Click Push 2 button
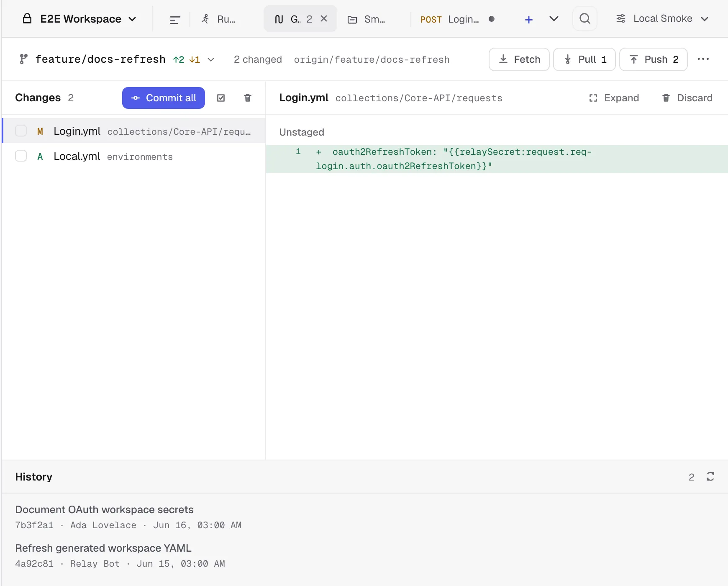This screenshot has height=586, width=728. (x=654, y=59)
